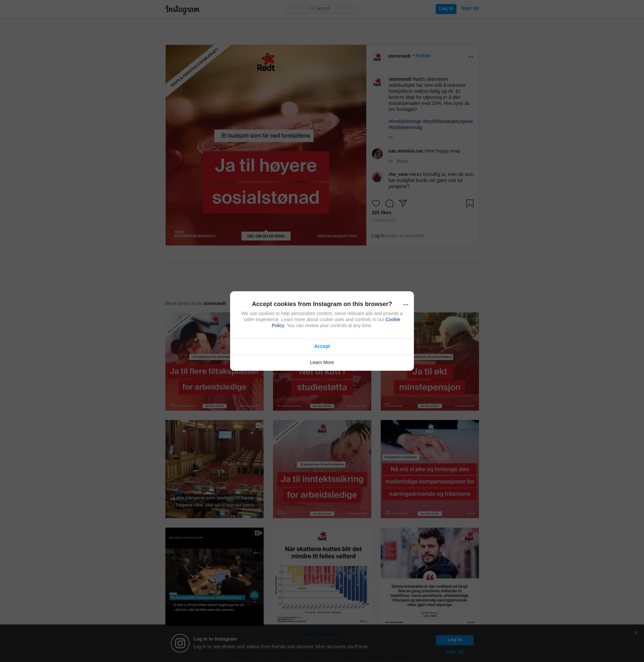This screenshot has height=662, width=644.
Task: Open parliament hall barnehagene video thumbnail
Action: point(214,469)
